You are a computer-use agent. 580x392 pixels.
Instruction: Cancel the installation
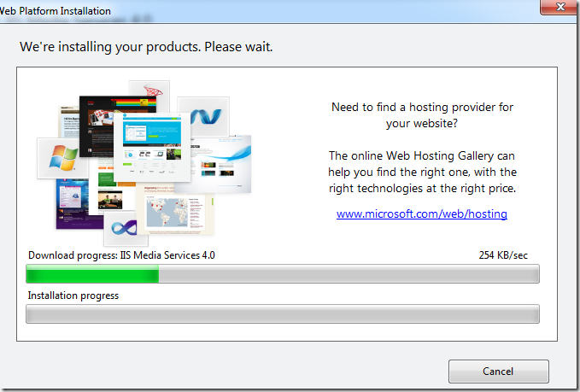(x=498, y=372)
